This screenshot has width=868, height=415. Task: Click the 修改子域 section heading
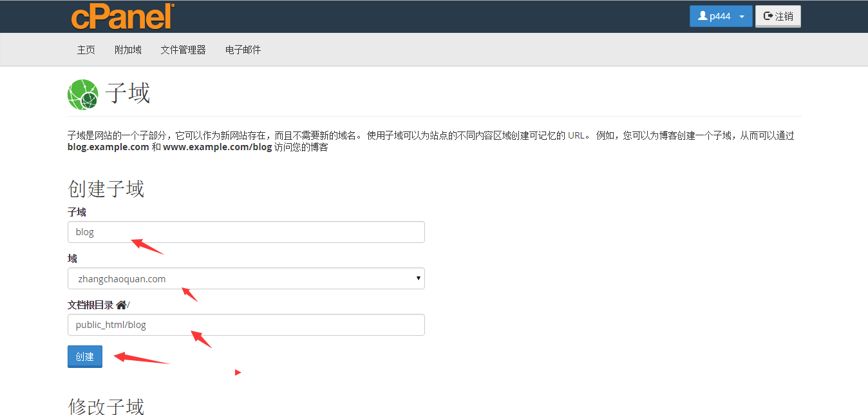pos(106,406)
